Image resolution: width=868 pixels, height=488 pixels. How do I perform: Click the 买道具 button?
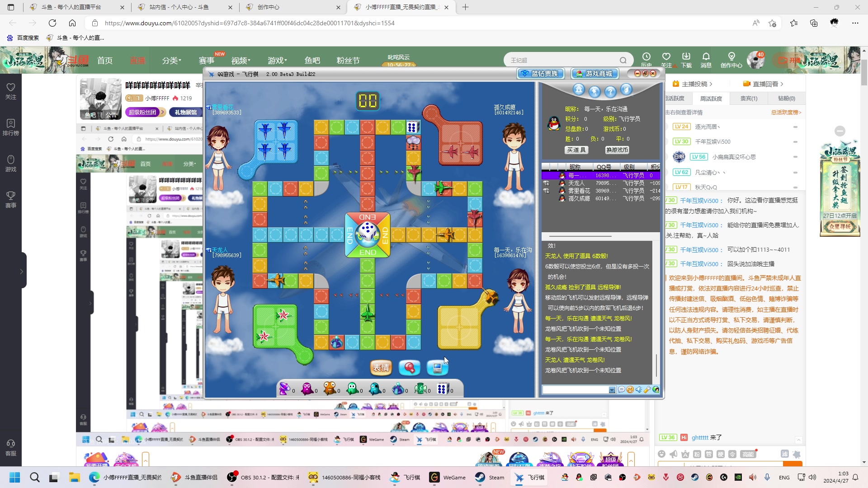click(x=576, y=150)
